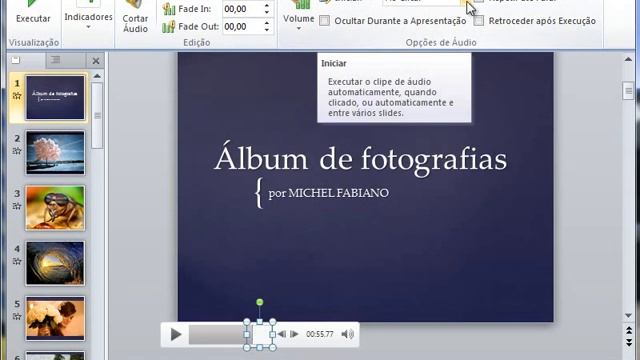Focus the Fade In duration field
Viewport: 640px width, 360px height.
click(x=242, y=9)
